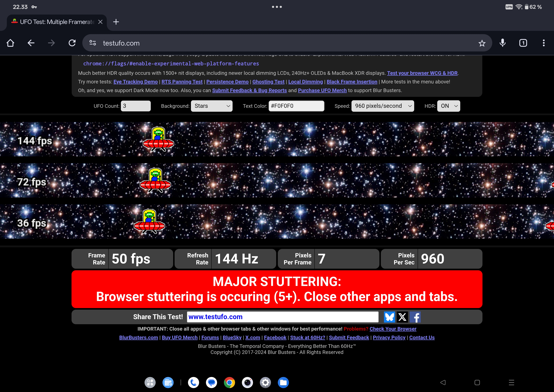Click the browser reload icon
This screenshot has height=392, width=554.
pyautogui.click(x=72, y=43)
